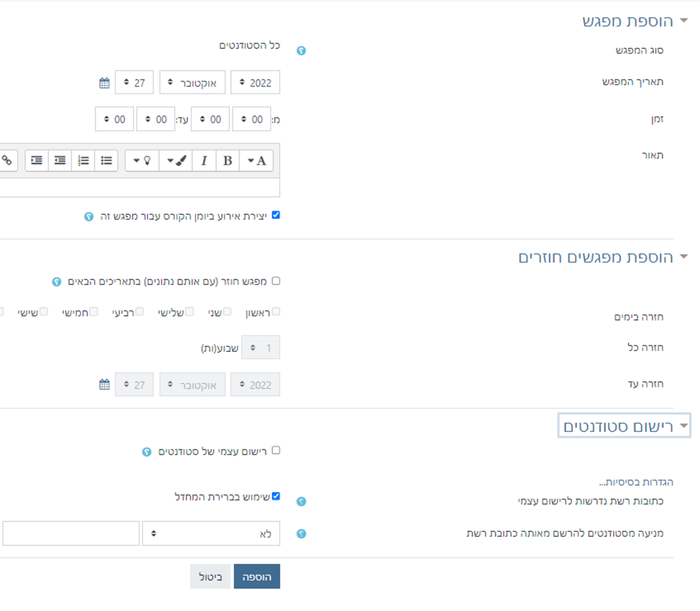Insert numbered list in description editor
Image resolution: width=700 pixels, height=611 pixels.
point(83,161)
